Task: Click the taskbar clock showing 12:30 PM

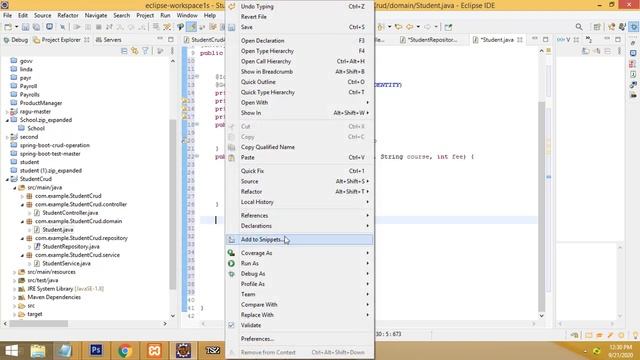Action: [x=620, y=347]
